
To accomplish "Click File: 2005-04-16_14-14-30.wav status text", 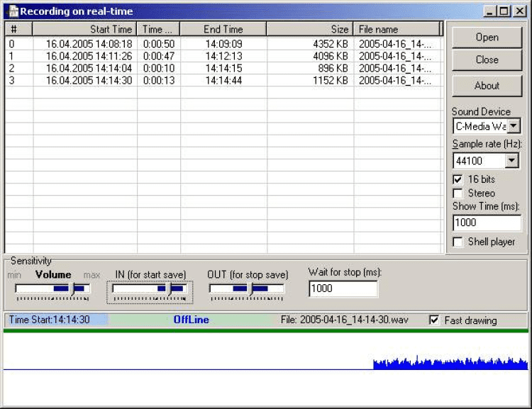I will pyautogui.click(x=344, y=320).
